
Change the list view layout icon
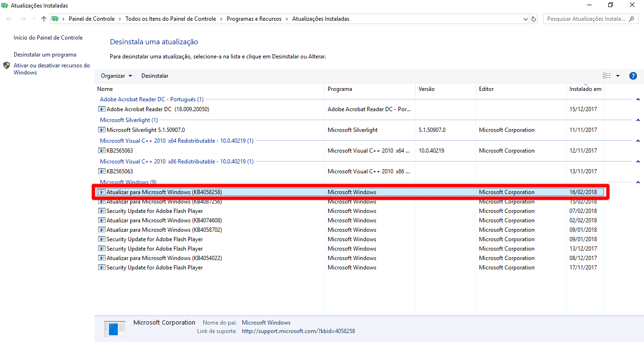point(607,76)
